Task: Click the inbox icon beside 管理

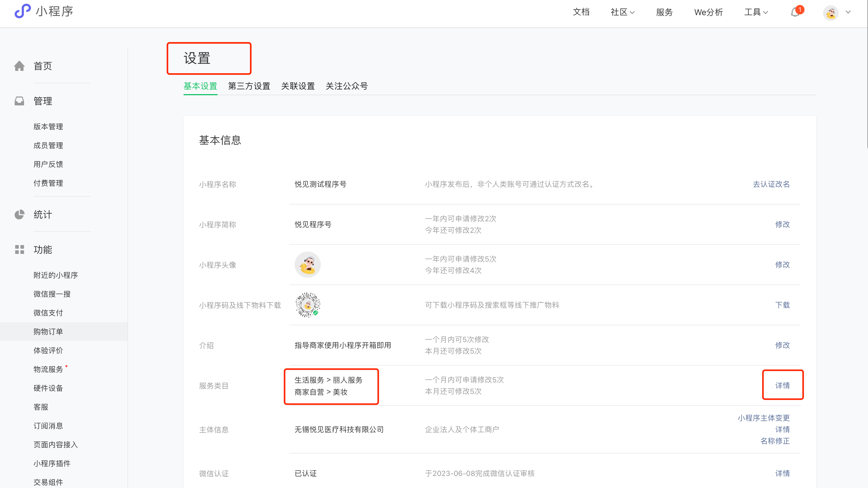Action: pyautogui.click(x=20, y=101)
